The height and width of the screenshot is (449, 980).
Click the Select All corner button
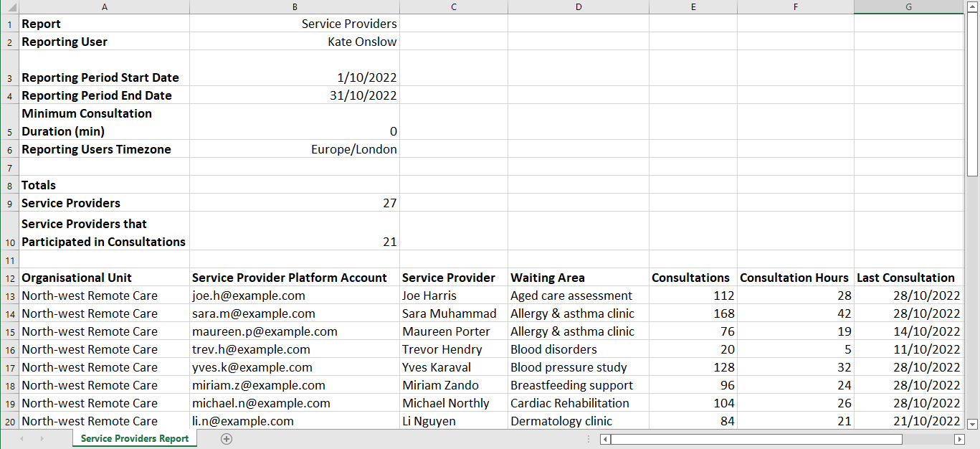click(x=10, y=6)
